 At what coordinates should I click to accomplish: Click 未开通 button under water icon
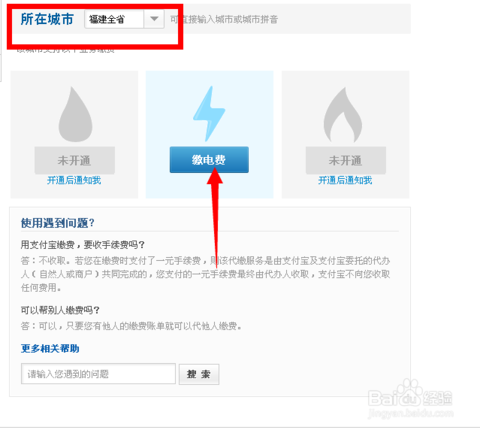[x=75, y=160]
